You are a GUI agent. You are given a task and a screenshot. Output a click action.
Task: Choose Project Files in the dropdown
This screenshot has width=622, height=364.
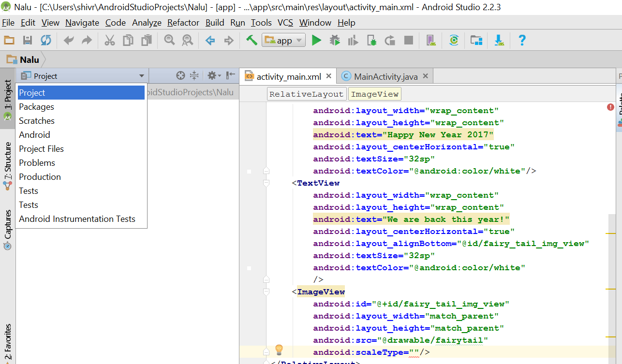[x=81, y=149]
